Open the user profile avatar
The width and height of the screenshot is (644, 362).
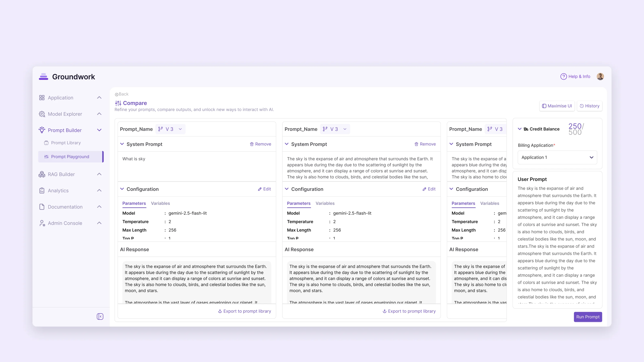click(x=600, y=76)
